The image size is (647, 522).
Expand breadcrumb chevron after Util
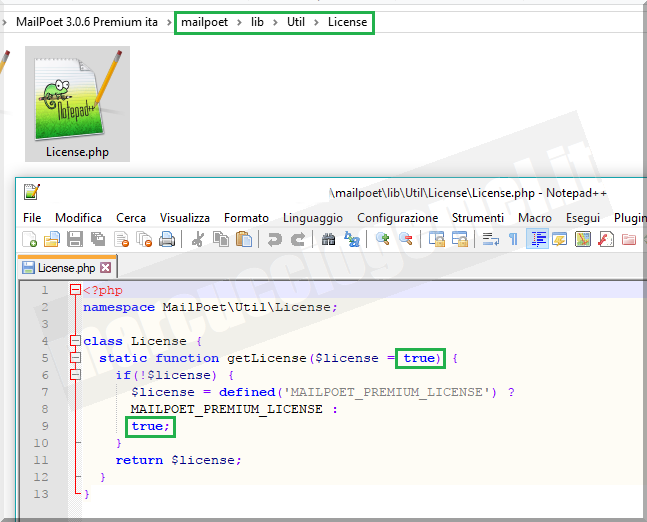(316, 22)
